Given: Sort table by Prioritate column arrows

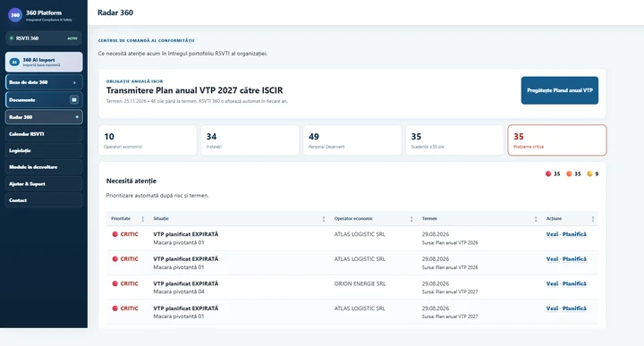Looking at the screenshot, I should [142, 219].
